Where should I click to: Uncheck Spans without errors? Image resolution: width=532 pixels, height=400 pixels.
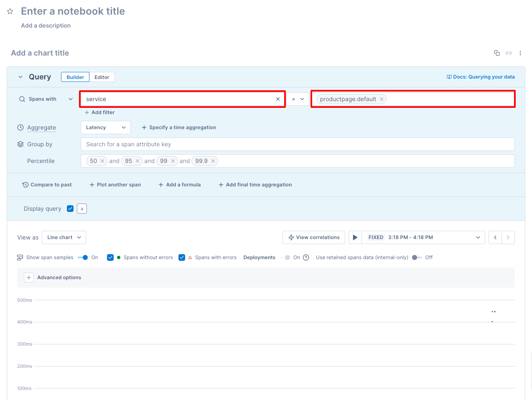(110, 257)
